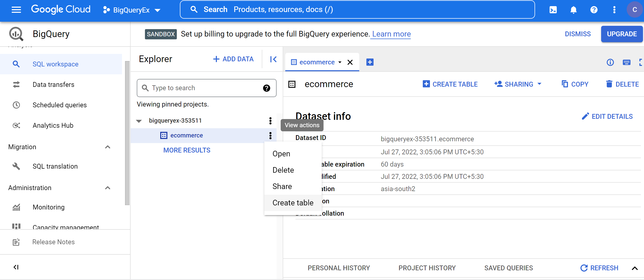Click the Analytics Hub icon
Viewport: 644px width, 280px height.
(16, 125)
